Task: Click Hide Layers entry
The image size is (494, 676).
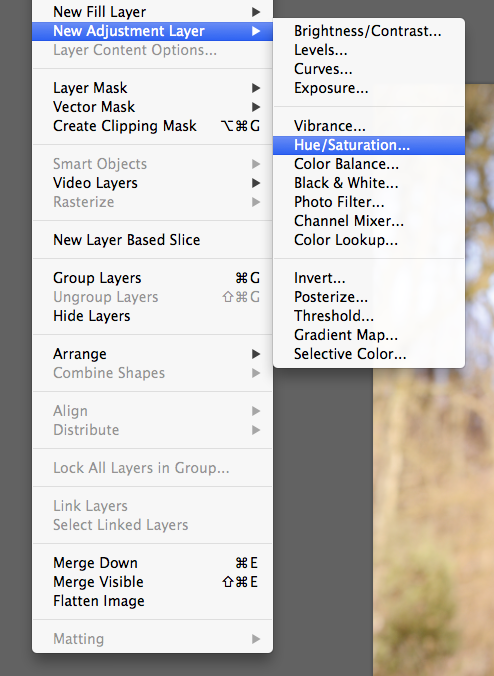Action: pos(152,316)
